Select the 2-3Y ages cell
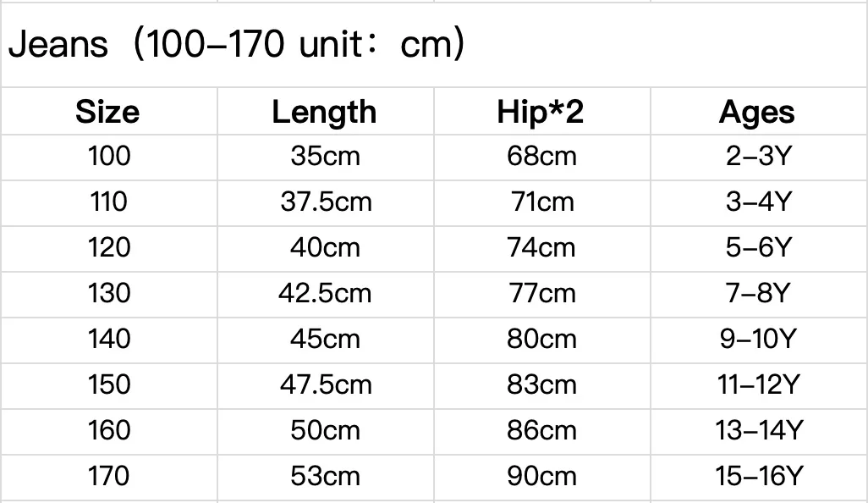Viewport: 868px width, 503px height. [x=757, y=157]
